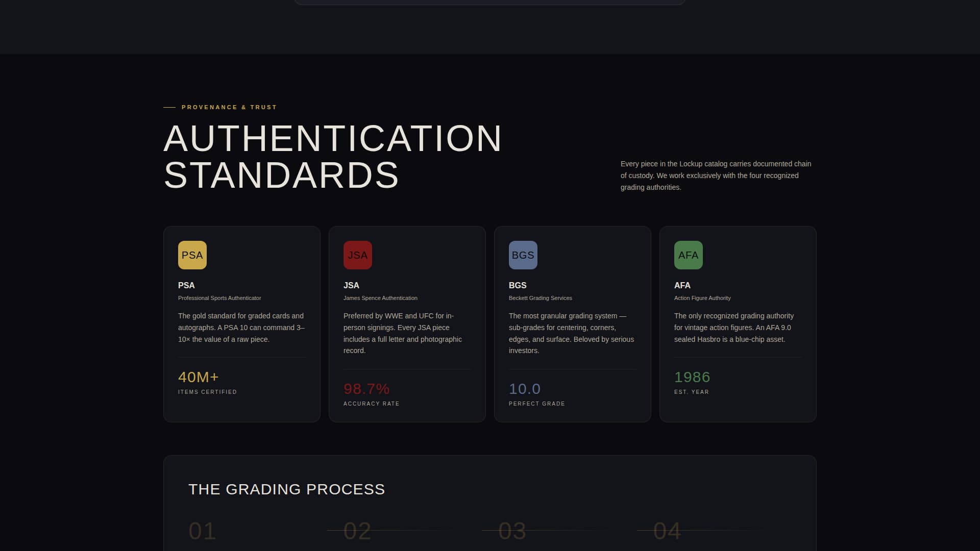Click step 01 of the grading process

202,531
